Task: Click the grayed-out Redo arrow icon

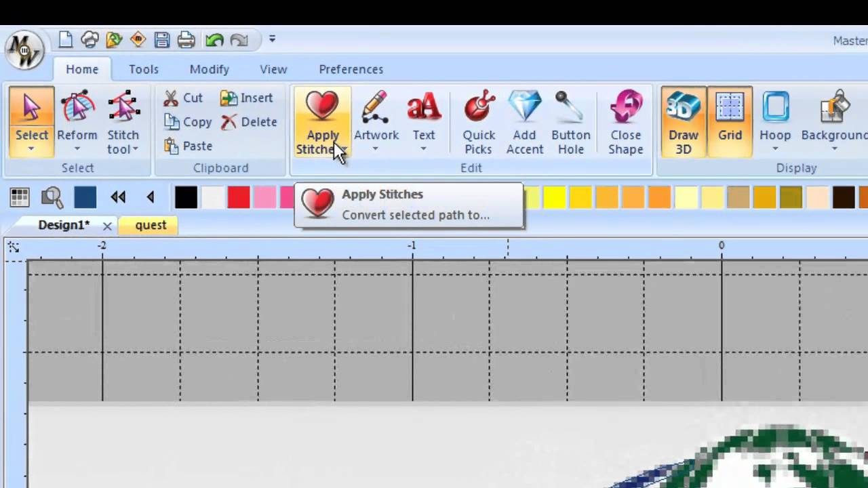Action: point(239,40)
